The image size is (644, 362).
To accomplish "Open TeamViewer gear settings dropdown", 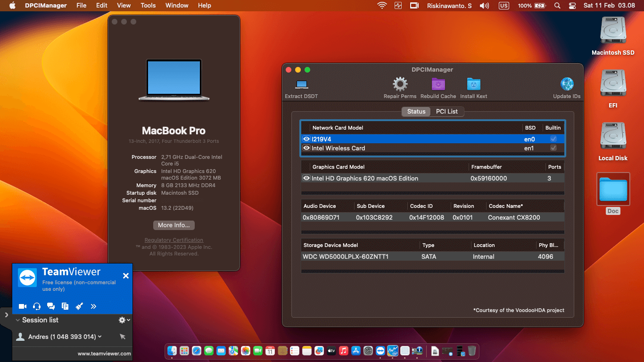I will (x=124, y=320).
